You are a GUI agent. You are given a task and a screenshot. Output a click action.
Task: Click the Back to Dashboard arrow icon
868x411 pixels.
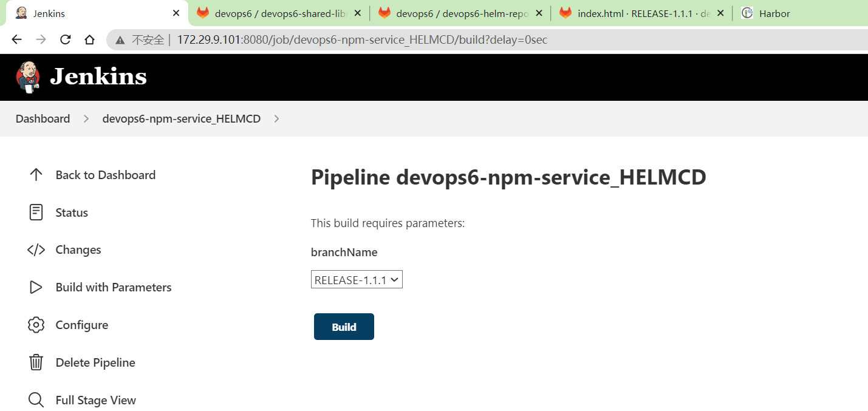pyautogui.click(x=36, y=175)
